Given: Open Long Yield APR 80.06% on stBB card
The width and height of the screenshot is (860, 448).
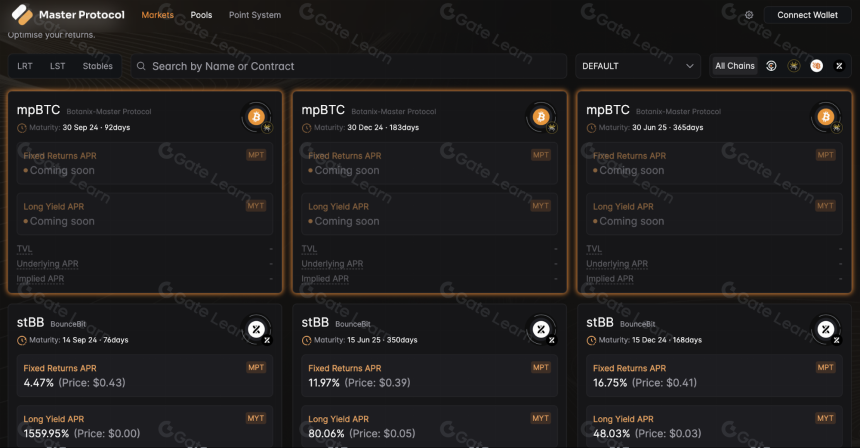Looking at the screenshot, I should coord(429,427).
